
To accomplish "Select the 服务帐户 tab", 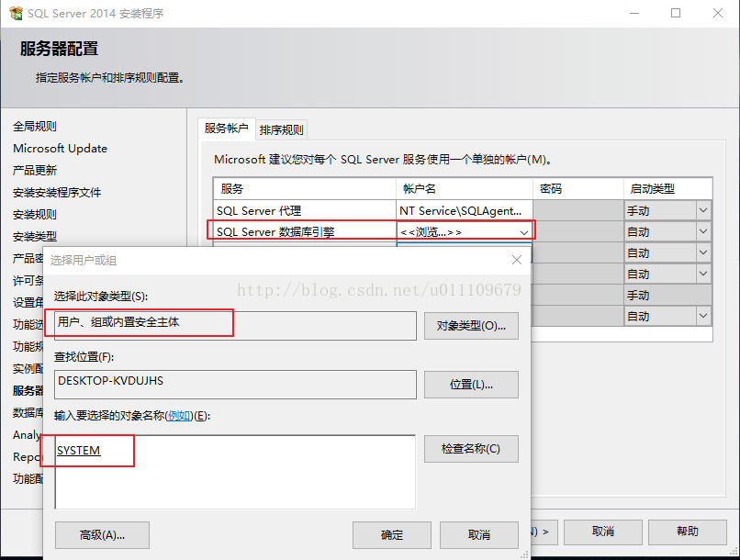I will [227, 129].
